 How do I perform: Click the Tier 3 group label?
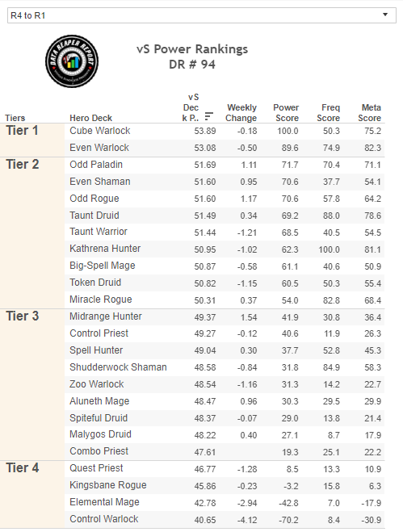coord(23,316)
